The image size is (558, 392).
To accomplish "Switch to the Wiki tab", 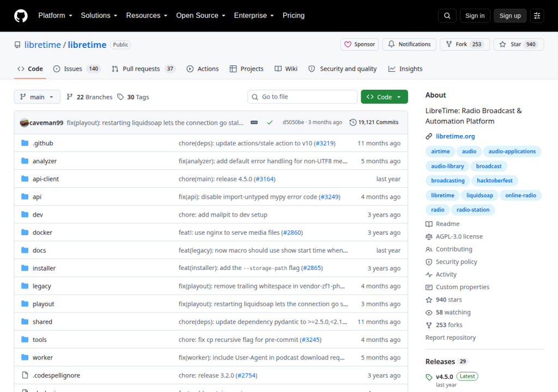I will (x=286, y=69).
